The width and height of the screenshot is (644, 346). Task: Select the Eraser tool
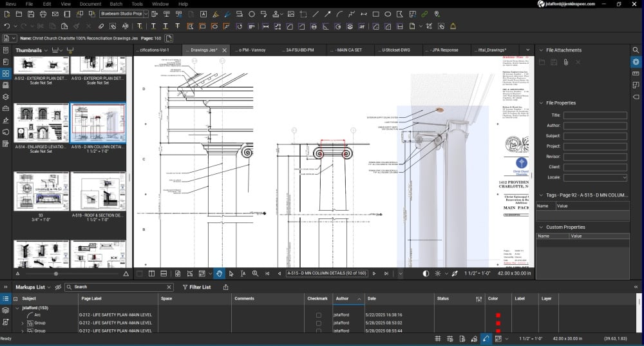point(101,26)
